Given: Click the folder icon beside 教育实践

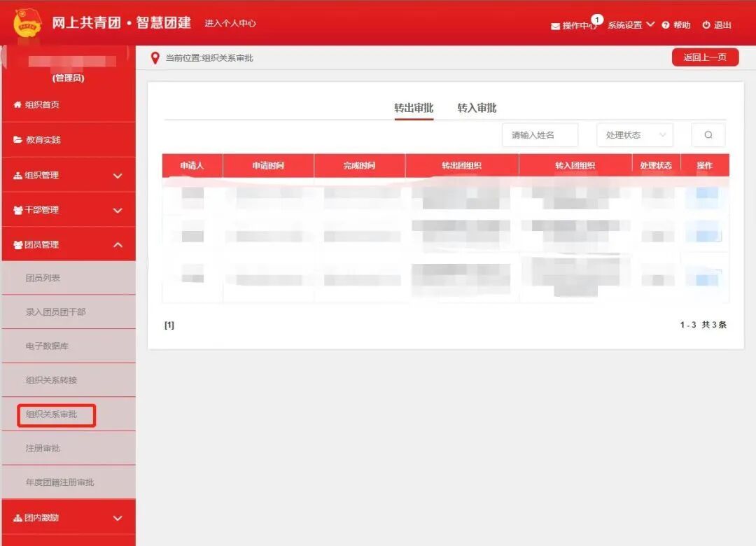Looking at the screenshot, I should [x=17, y=140].
